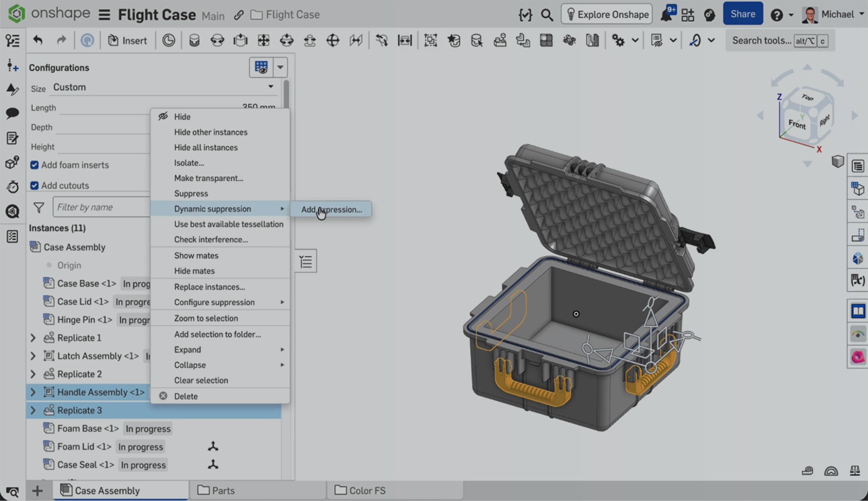Open Configure suppression submenu
The width and height of the screenshot is (868, 501).
220,303
